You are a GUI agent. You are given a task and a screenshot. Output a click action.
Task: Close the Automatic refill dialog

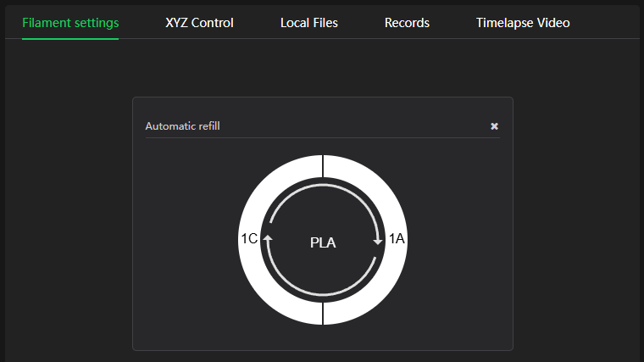click(x=494, y=126)
